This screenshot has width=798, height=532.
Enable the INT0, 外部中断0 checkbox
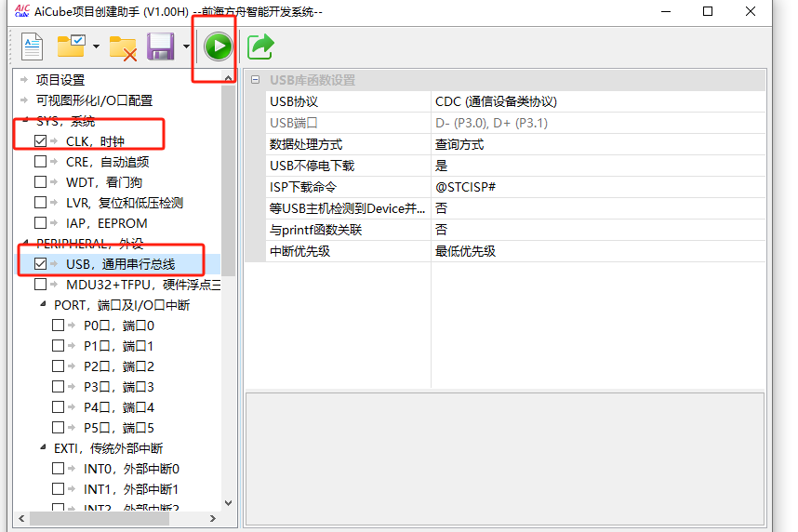[x=58, y=468]
